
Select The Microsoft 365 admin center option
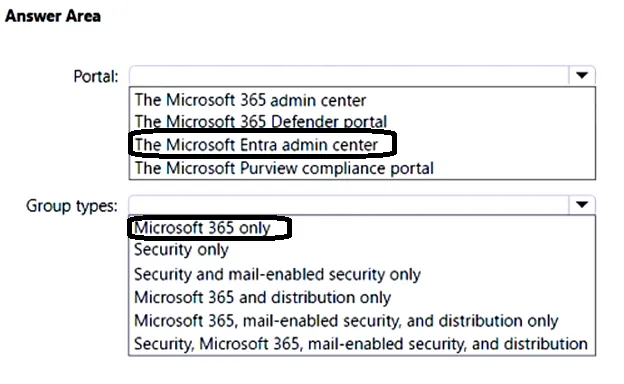[250, 100]
